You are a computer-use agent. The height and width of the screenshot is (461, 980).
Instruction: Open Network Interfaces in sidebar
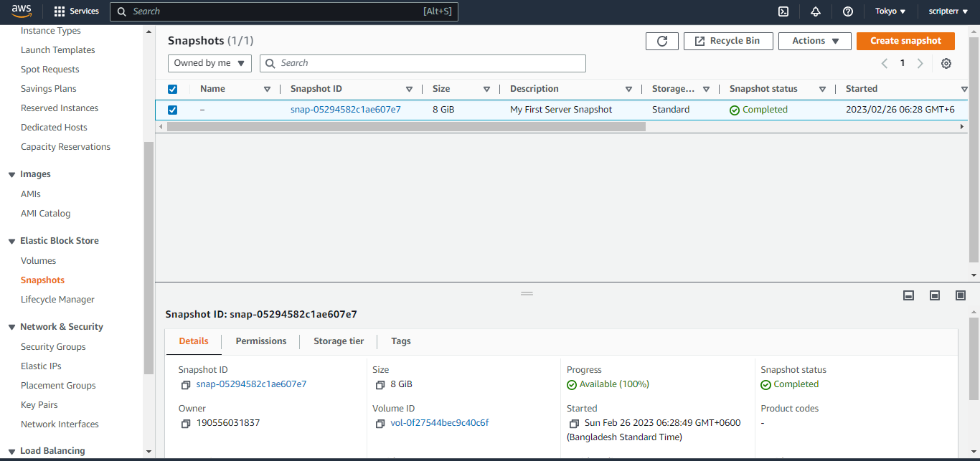[60, 424]
